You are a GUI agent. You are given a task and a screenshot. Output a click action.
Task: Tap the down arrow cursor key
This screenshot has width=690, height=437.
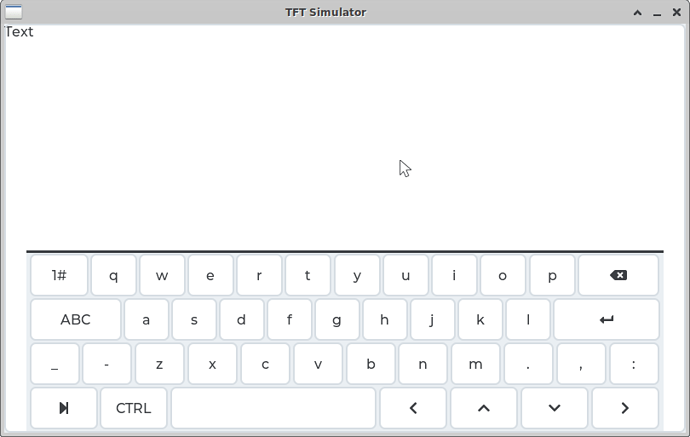point(554,408)
